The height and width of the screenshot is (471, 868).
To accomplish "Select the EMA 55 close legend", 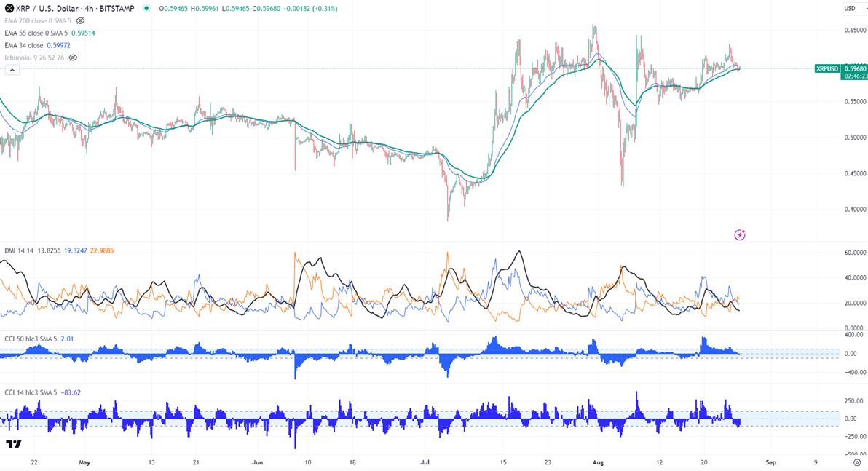I will [36, 33].
